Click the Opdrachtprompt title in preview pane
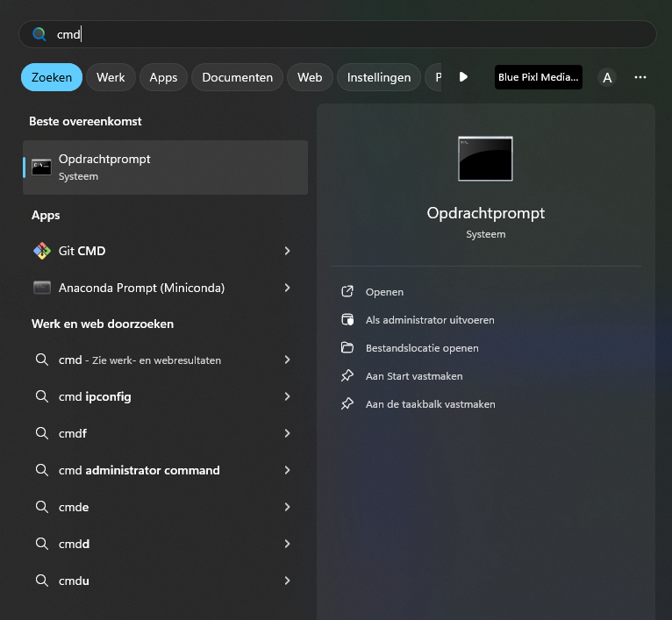Screen dimensions: 672x620 pyautogui.click(x=485, y=213)
